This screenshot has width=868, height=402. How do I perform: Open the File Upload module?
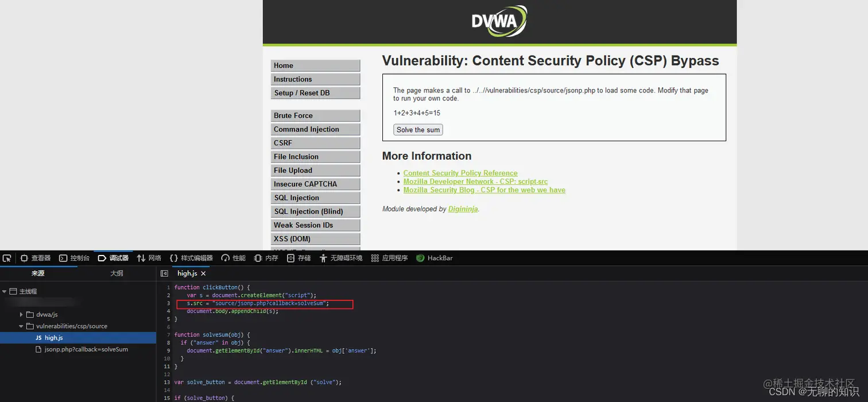click(316, 171)
